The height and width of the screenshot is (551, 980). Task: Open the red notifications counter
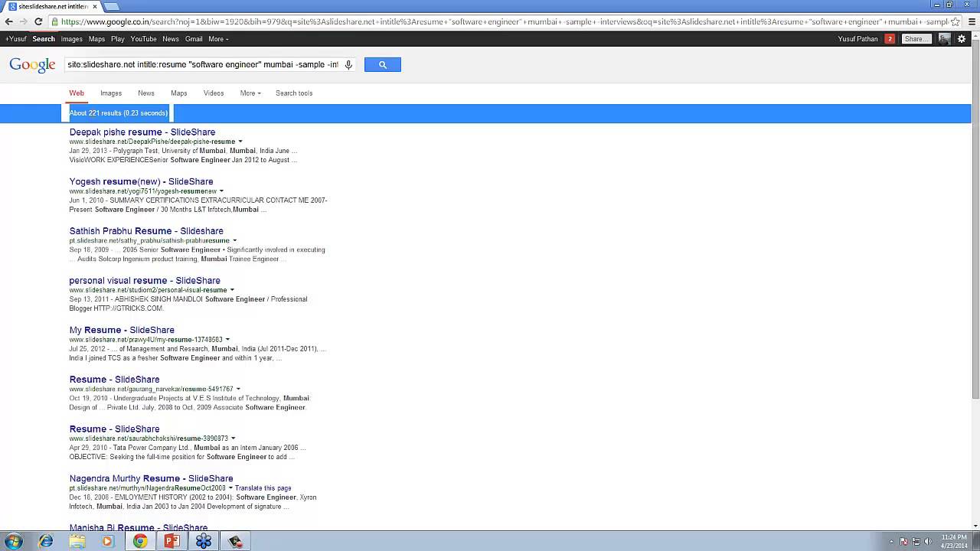click(890, 39)
